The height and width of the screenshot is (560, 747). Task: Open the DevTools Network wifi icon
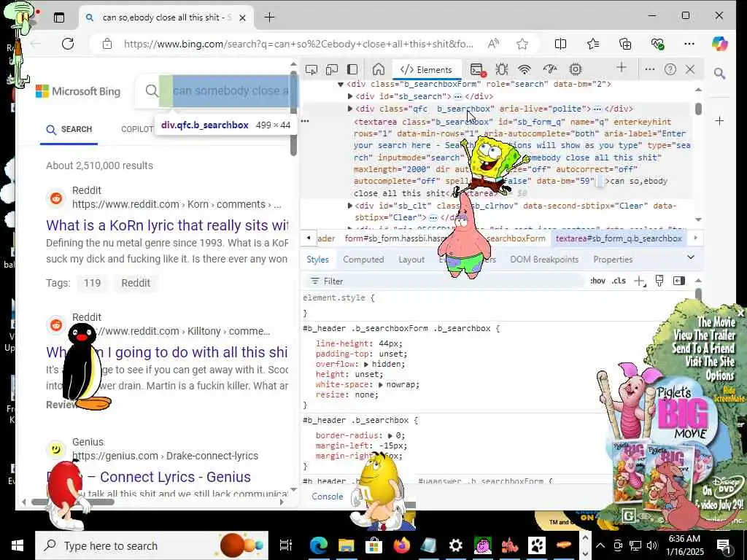(x=525, y=69)
